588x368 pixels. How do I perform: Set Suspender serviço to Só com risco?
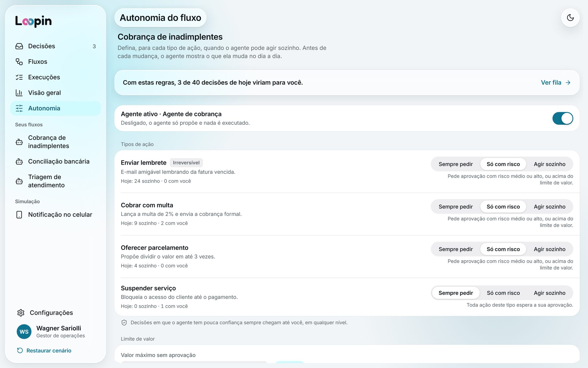pyautogui.click(x=503, y=293)
